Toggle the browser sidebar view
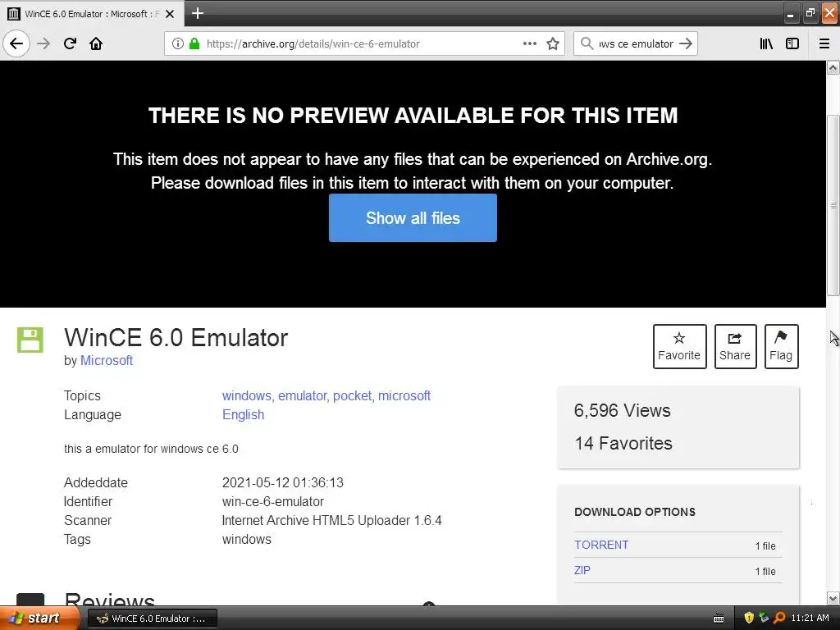This screenshot has width=840, height=630. pyautogui.click(x=792, y=43)
